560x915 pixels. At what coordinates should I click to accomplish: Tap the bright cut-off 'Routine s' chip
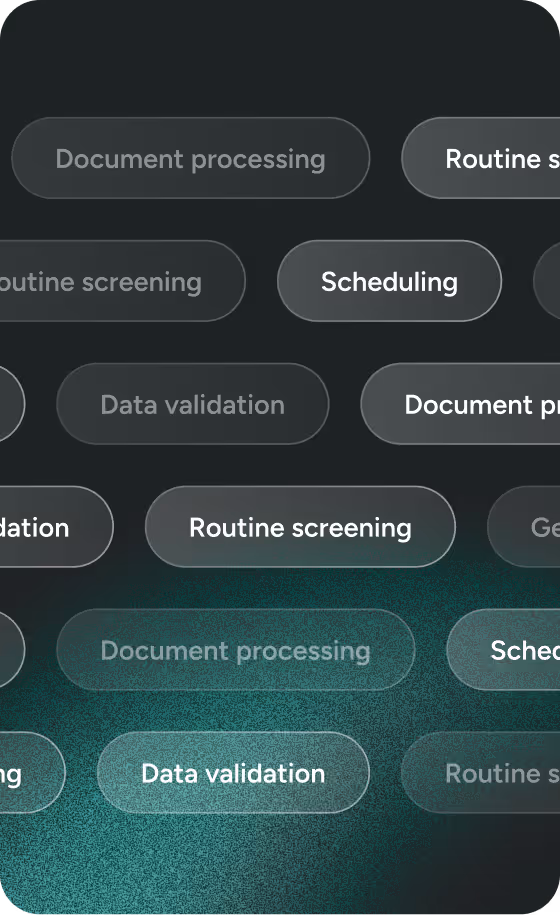(x=481, y=158)
